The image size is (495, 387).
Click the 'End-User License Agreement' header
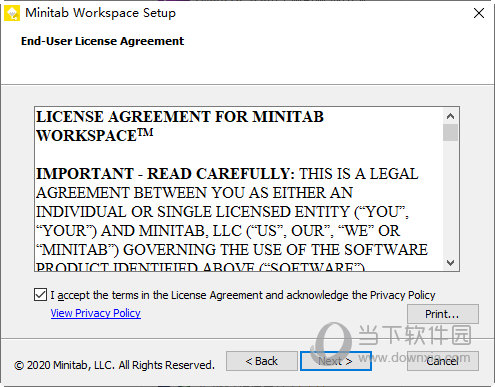pyautogui.click(x=102, y=41)
